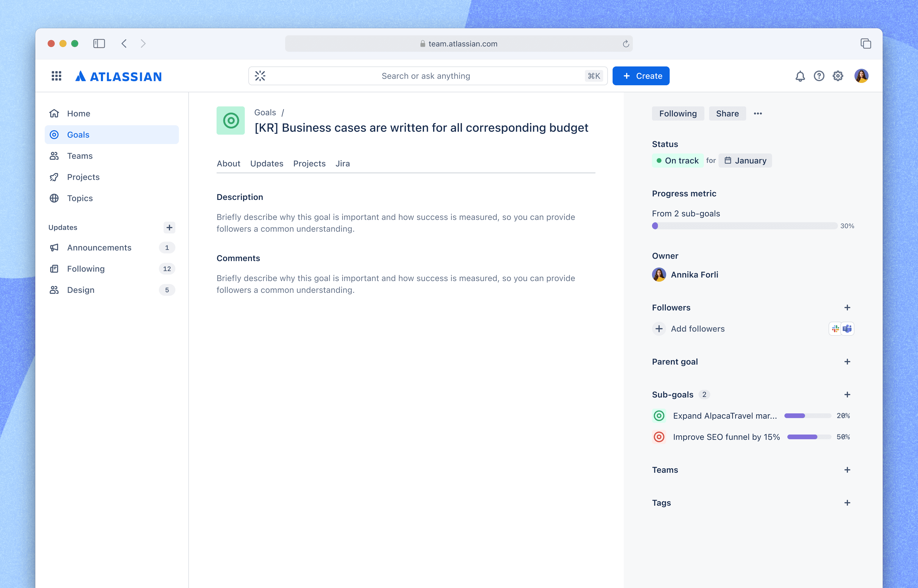
Task: Focus the Search or ask anything field
Action: point(428,76)
